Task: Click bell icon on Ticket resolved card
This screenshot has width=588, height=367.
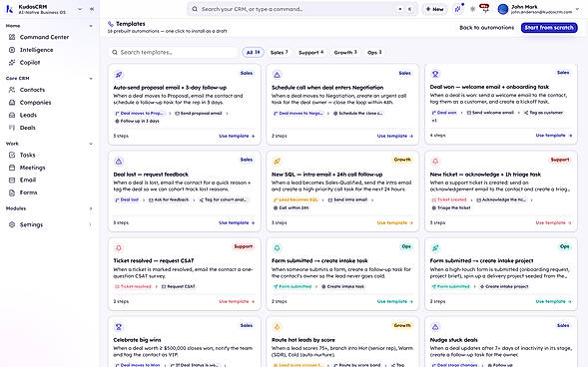Action: [x=119, y=248]
